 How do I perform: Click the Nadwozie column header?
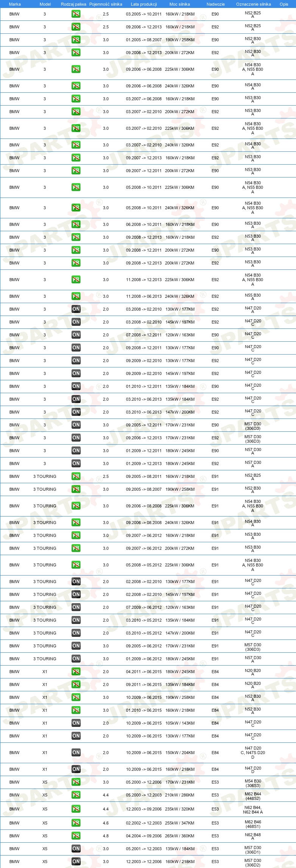point(216,4)
